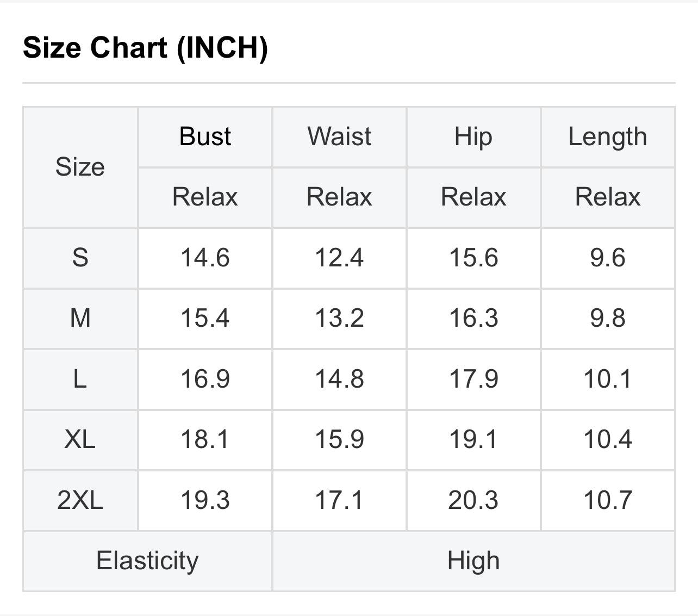Click the Length column header
Screen dimensions: 698x616
(608, 136)
